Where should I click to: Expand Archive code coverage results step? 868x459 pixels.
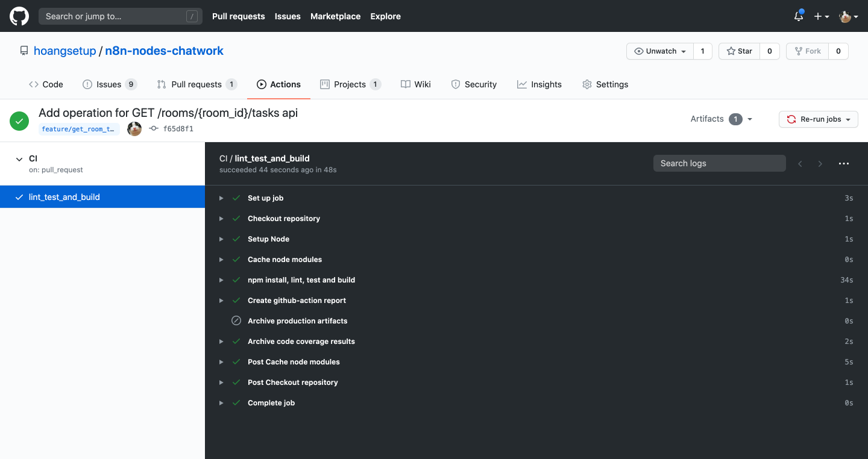click(221, 342)
